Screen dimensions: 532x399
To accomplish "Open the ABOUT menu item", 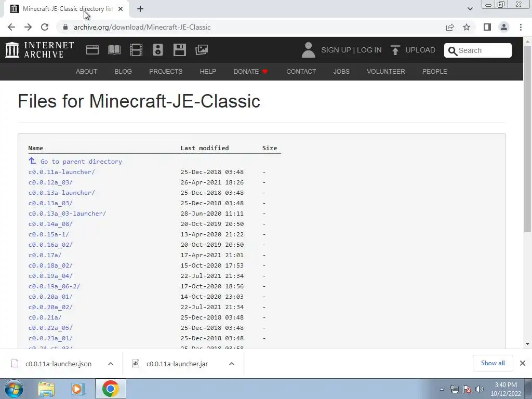I will pos(87,72).
